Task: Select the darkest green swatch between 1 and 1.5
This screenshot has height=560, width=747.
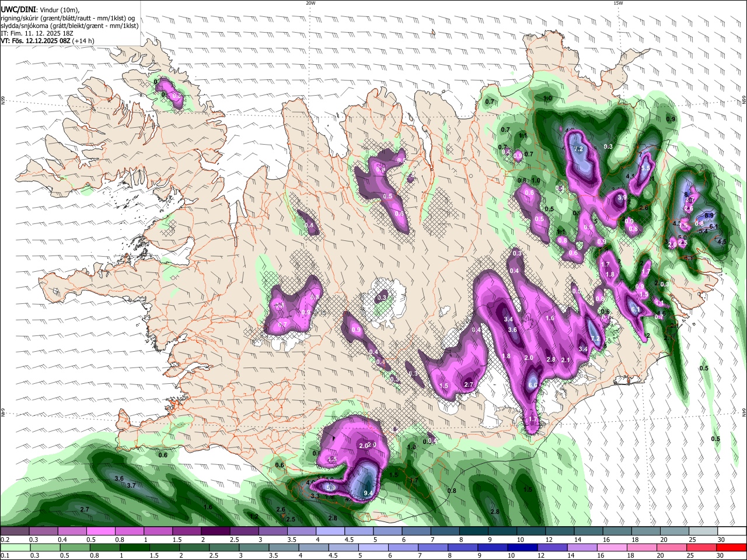Action: point(134,548)
